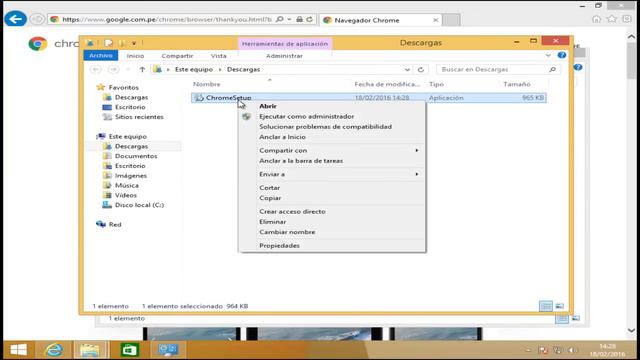Open the Windows Start button
Viewport: 640px width, 360px height.
18,350
